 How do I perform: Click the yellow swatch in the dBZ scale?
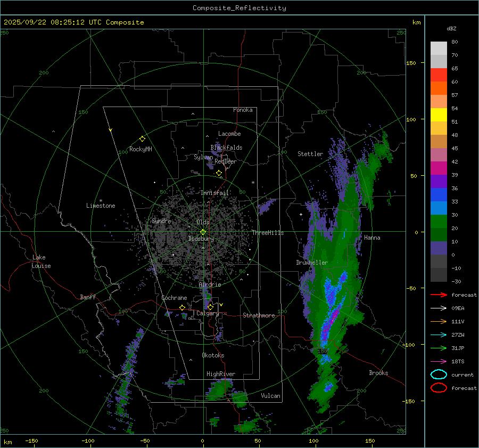pos(439,115)
